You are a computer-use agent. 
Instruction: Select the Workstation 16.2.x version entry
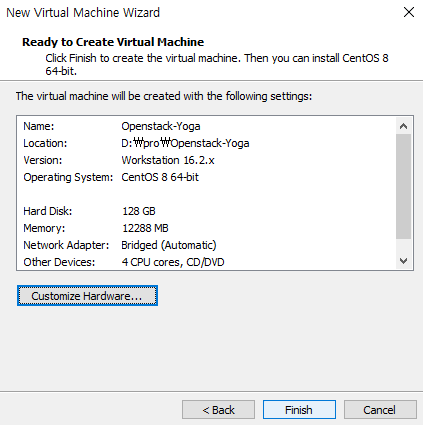[168, 160]
